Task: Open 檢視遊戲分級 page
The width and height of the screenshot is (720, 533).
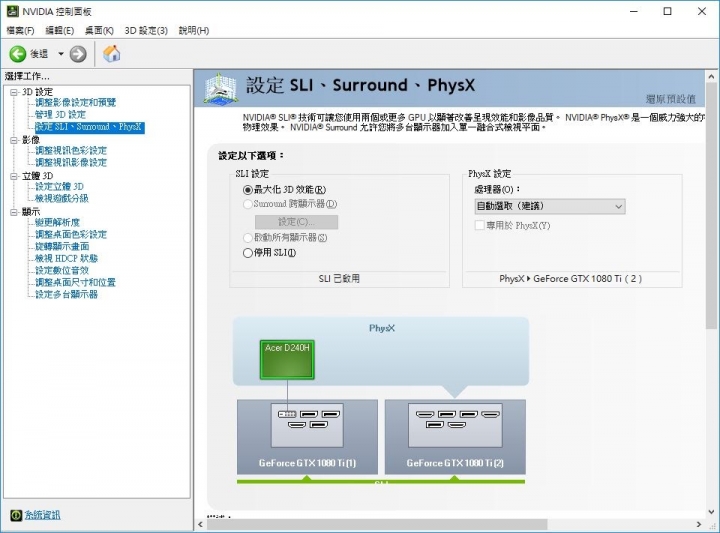Action: tap(62, 198)
